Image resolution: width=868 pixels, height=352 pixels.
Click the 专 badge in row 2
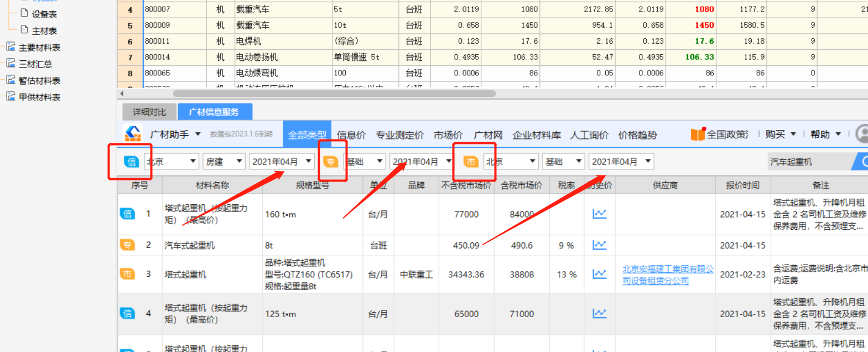coord(127,245)
